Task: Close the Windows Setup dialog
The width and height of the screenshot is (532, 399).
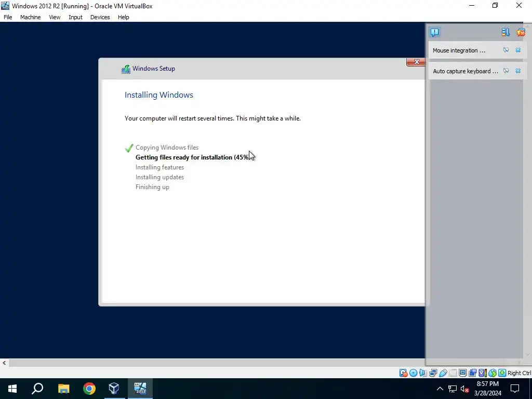Action: pos(416,62)
